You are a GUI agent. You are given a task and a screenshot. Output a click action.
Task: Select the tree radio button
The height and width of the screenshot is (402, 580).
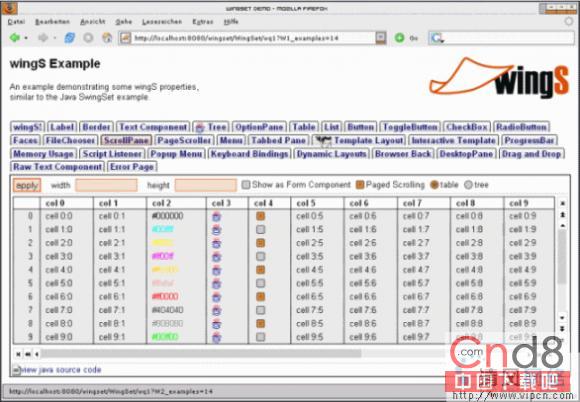[x=468, y=185]
